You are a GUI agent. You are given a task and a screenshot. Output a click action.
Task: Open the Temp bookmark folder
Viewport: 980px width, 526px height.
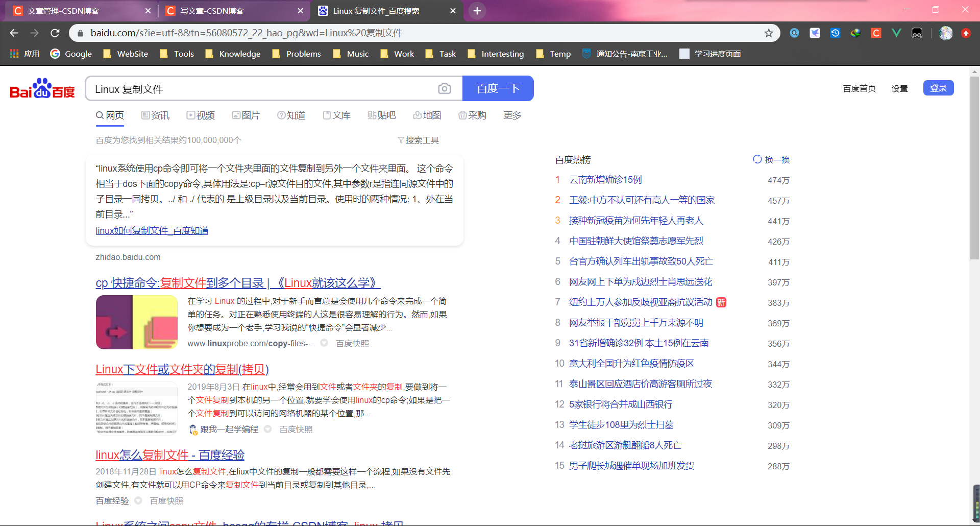coord(553,54)
